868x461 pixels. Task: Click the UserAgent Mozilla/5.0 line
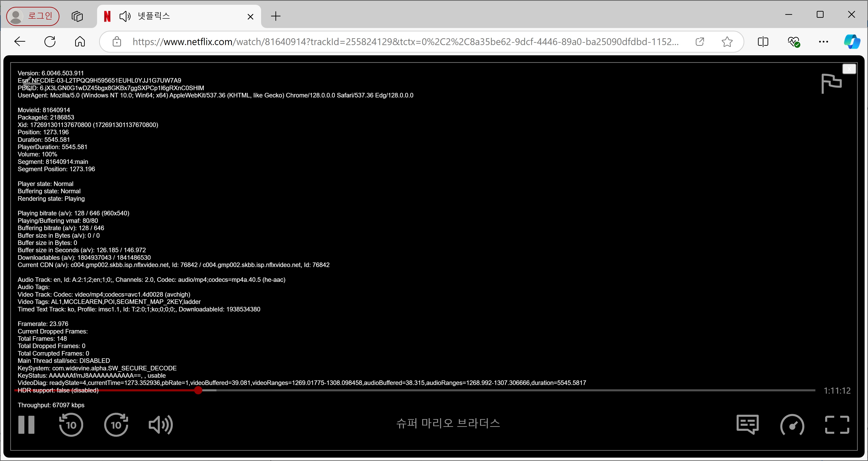pyautogui.click(x=215, y=95)
